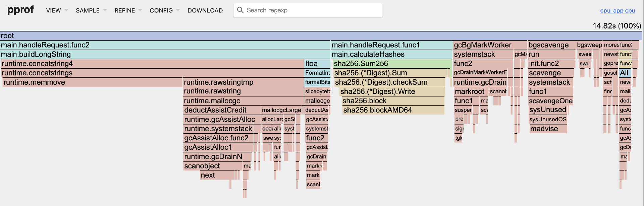The height and width of the screenshot is (206, 644).
Task: Select the main.handleRequest.func2 frame
Action: 165,45
